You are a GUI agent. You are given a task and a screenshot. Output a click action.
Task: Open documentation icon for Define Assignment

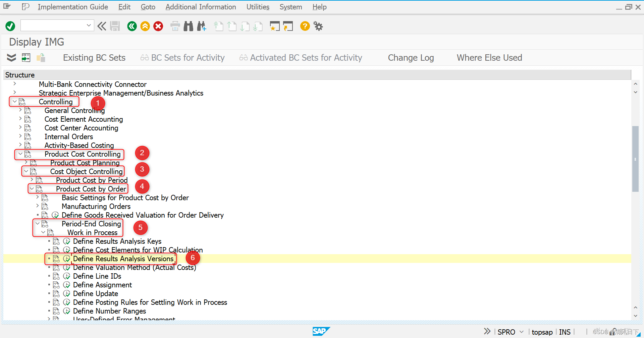click(x=56, y=285)
